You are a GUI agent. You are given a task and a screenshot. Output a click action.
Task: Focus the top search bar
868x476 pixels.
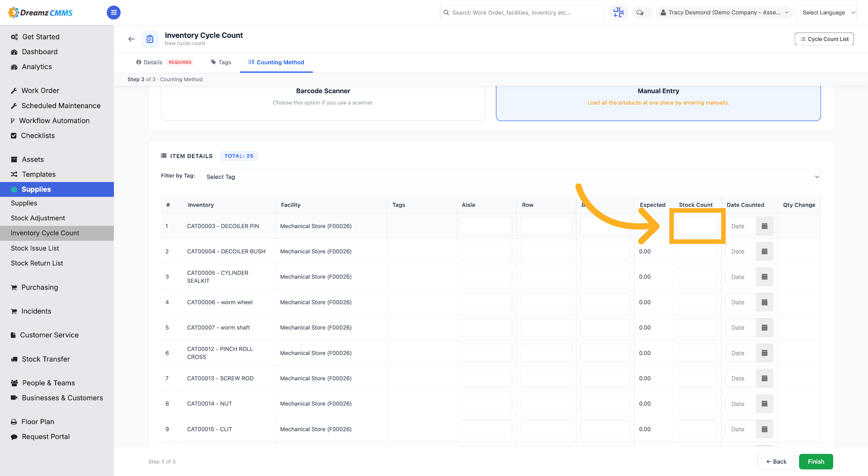522,13
